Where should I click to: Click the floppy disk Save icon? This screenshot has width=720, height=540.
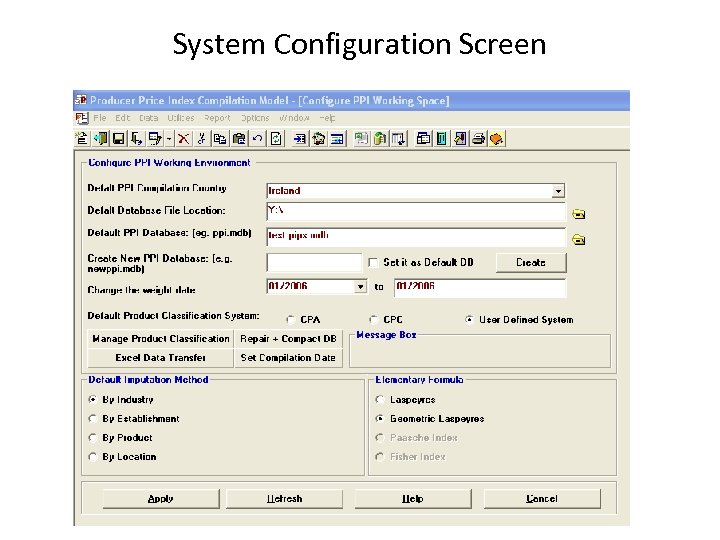coord(118,138)
